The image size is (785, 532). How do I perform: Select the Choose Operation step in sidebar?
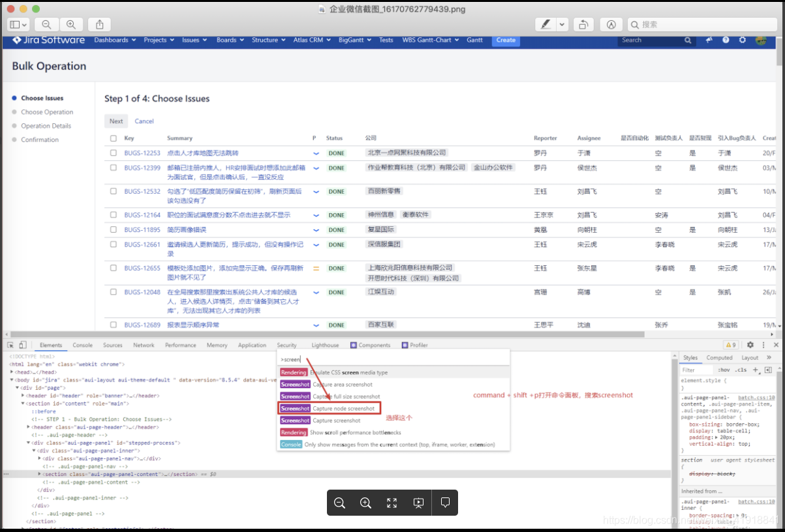click(47, 112)
